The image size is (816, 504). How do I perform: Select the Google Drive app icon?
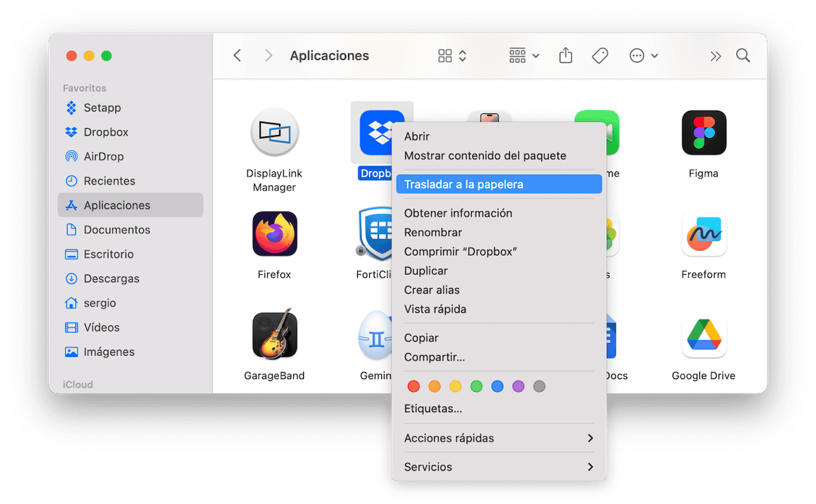pos(703,336)
